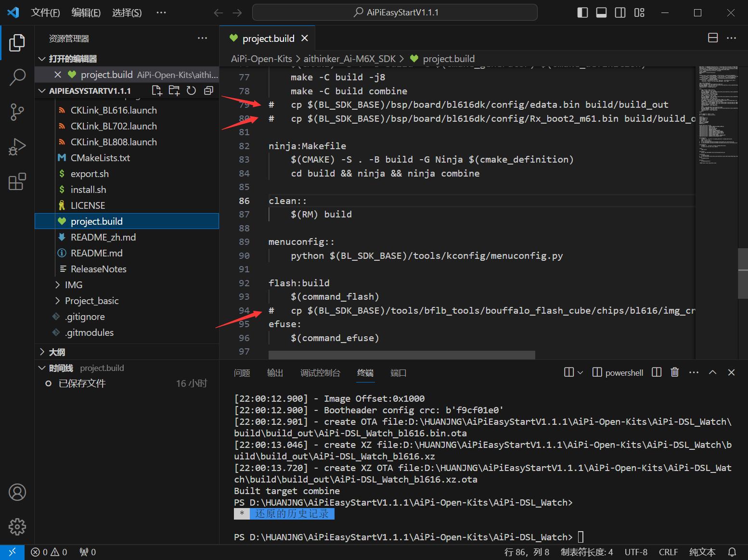
Task: Close the project.build editor tab
Action: (x=304, y=38)
